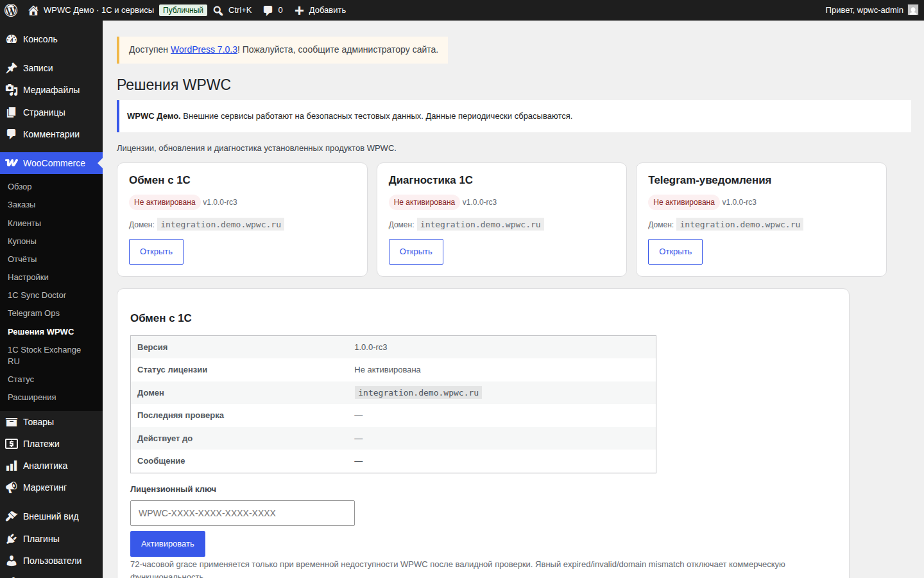Screen dimensions: 924x578
Task: Click the WordPress logo icon
Action: click(11, 10)
